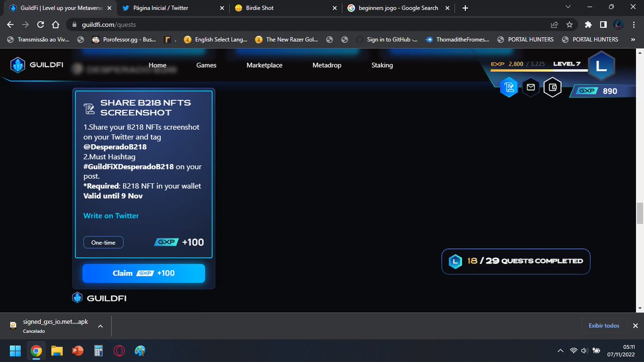
Task: Open PowerPoint from the taskbar
Action: click(x=78, y=351)
